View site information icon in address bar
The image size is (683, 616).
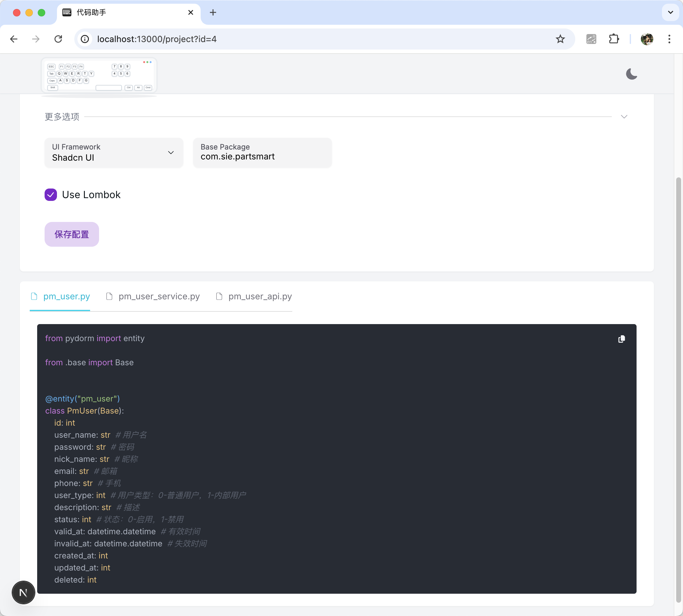pyautogui.click(x=85, y=39)
